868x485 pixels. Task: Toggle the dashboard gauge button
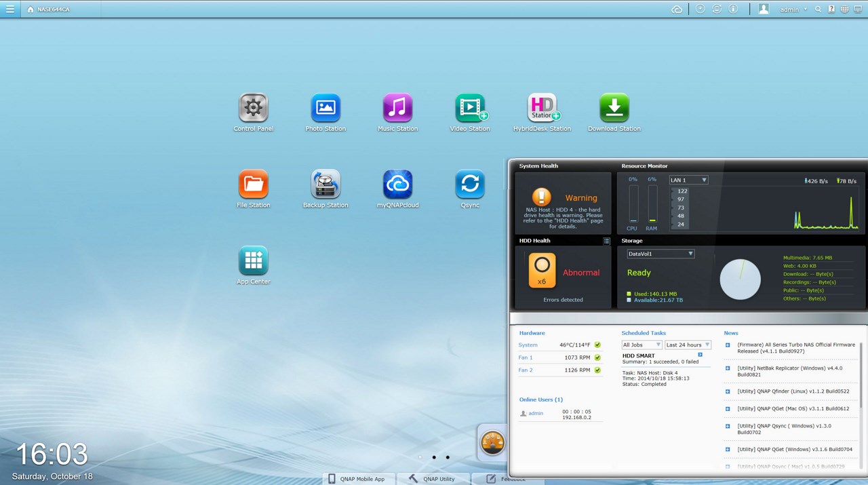pos(493,443)
